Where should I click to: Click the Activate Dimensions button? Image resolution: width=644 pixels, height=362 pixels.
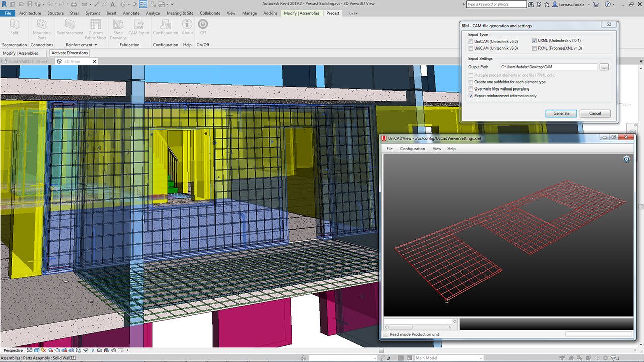point(69,53)
